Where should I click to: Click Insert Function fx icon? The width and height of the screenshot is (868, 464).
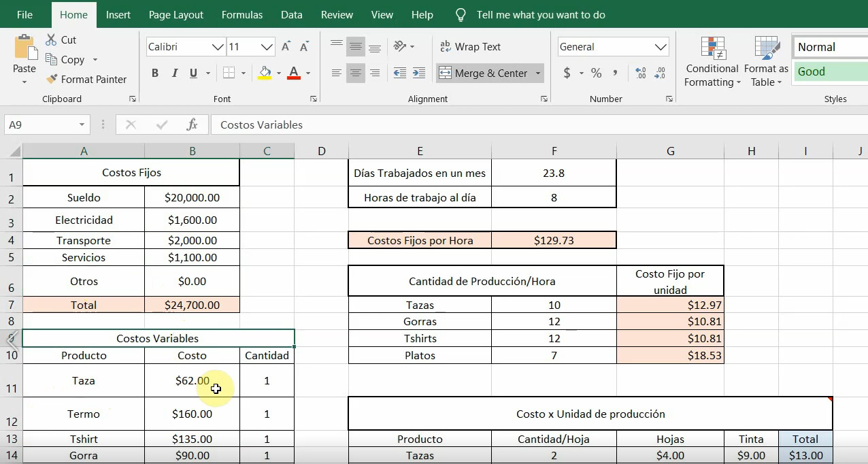click(192, 125)
